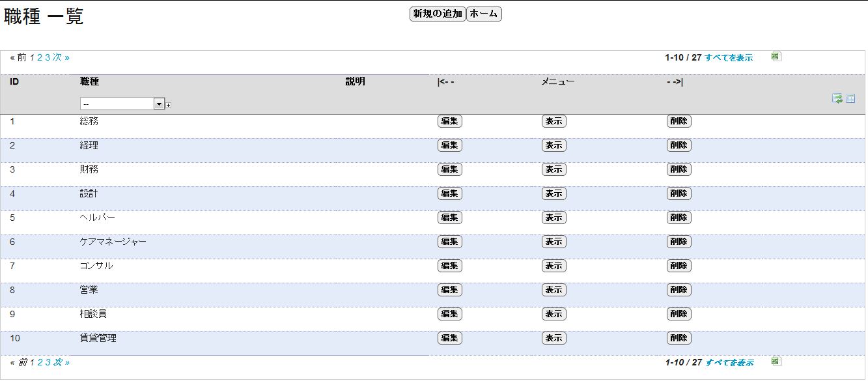Image resolution: width=868 pixels, height=383 pixels.
Task: Edit the ケアマネージャー row
Action: [450, 242]
